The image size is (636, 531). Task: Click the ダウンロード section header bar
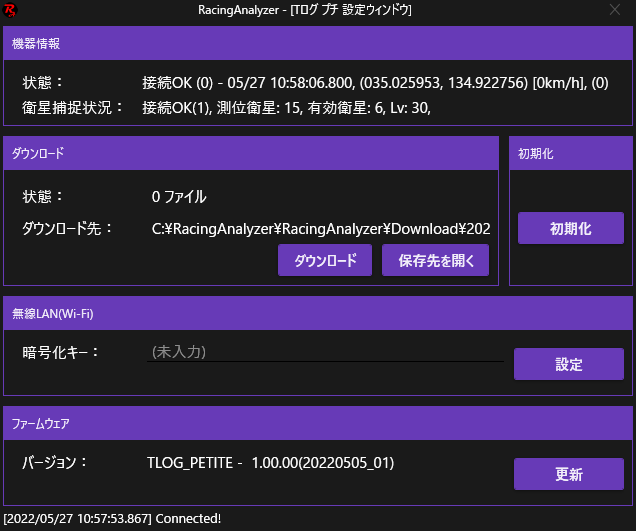coord(250,154)
